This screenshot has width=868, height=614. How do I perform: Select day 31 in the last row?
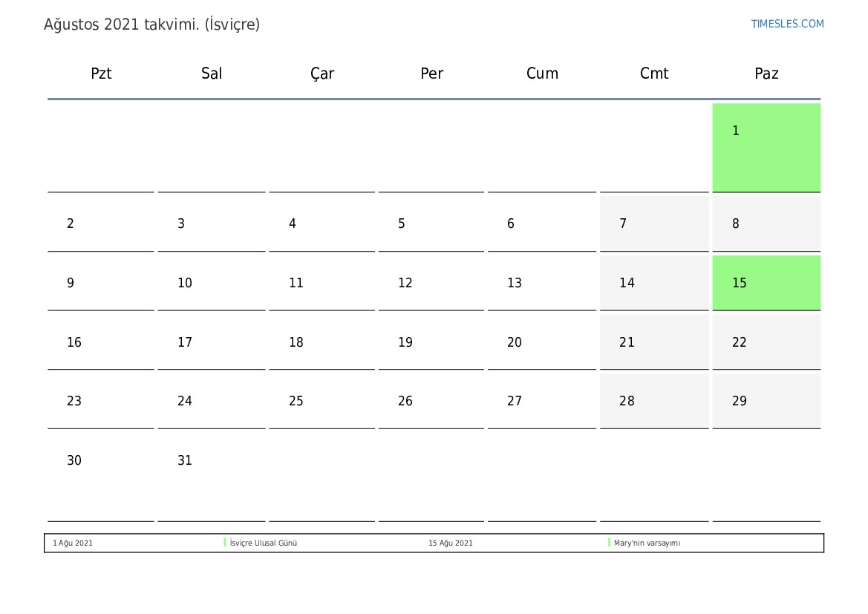click(x=212, y=460)
